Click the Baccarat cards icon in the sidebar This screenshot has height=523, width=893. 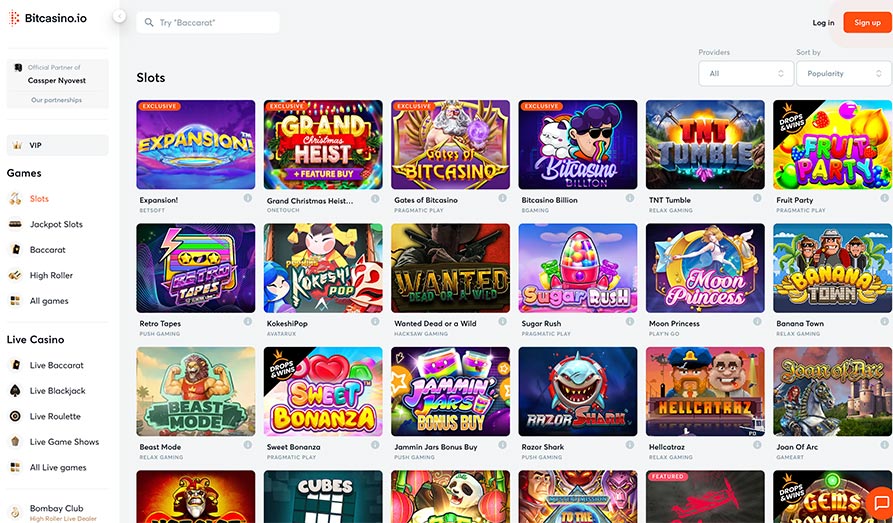click(16, 250)
